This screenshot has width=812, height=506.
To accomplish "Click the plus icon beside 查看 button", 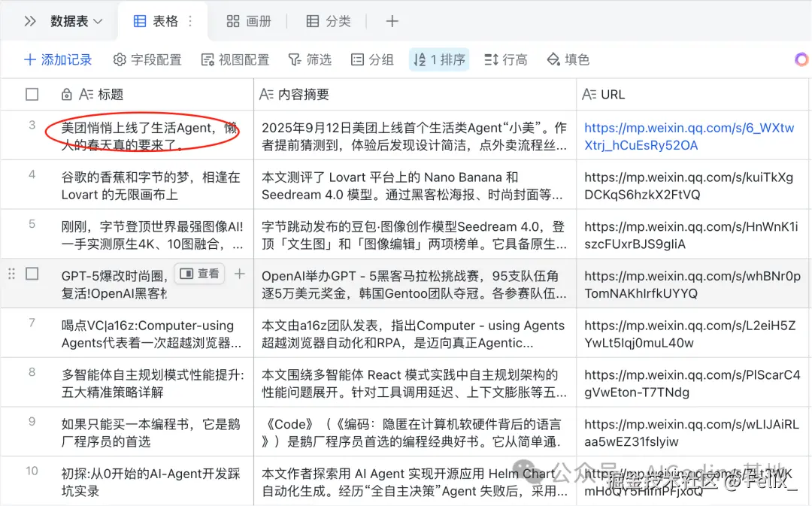I will pos(239,274).
